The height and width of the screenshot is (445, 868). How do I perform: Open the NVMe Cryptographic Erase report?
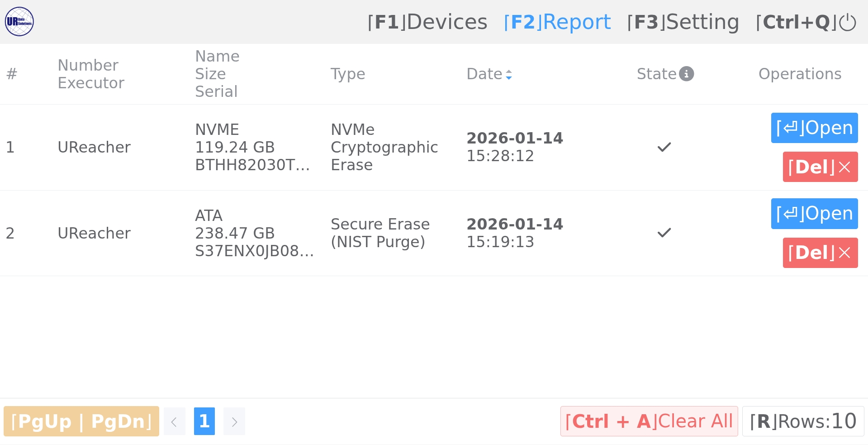coord(814,128)
